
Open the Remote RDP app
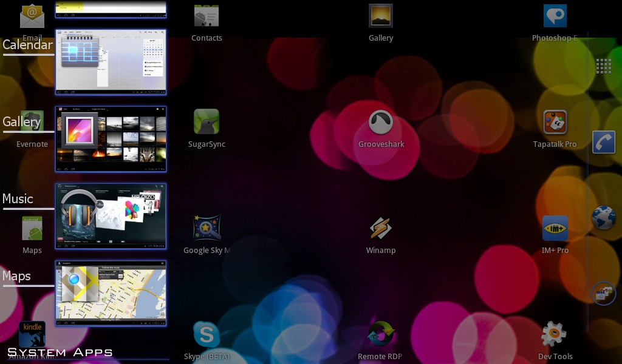tap(381, 334)
